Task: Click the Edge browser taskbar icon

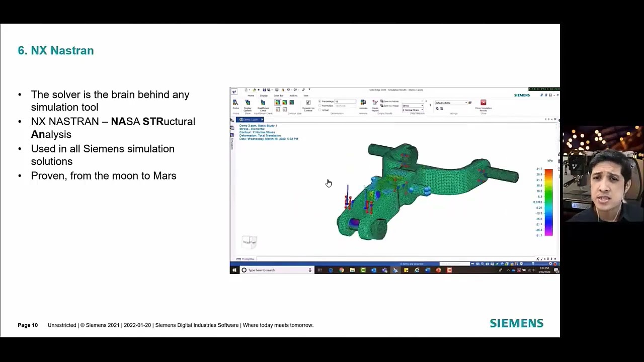Action: click(x=331, y=270)
